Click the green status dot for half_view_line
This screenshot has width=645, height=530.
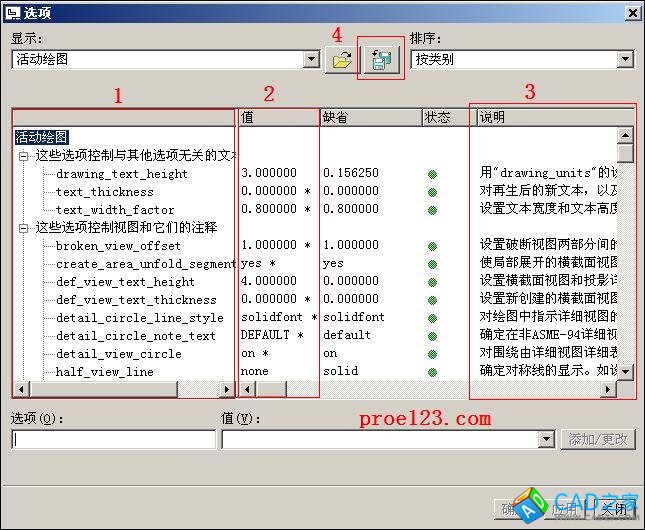433,372
